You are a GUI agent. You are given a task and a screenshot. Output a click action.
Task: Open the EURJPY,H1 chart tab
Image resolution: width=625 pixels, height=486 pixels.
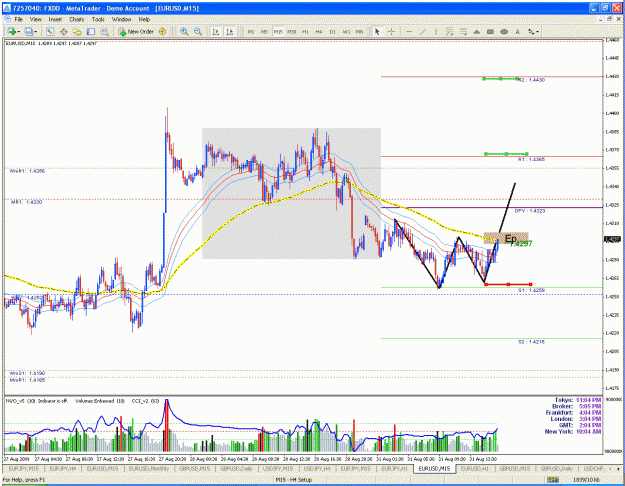click(394, 468)
